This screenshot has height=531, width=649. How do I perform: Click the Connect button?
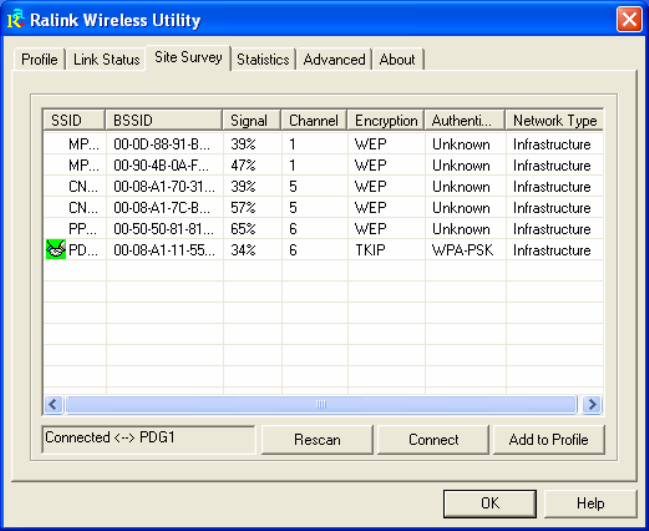tap(433, 440)
